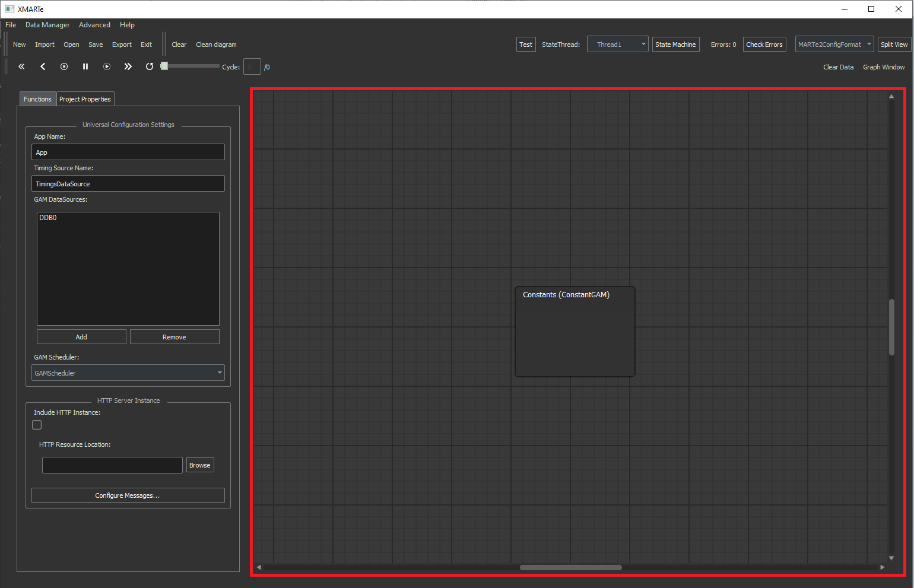914x588 pixels.
Task: Click the fast-forward double-arrow icon
Action: [x=128, y=66]
